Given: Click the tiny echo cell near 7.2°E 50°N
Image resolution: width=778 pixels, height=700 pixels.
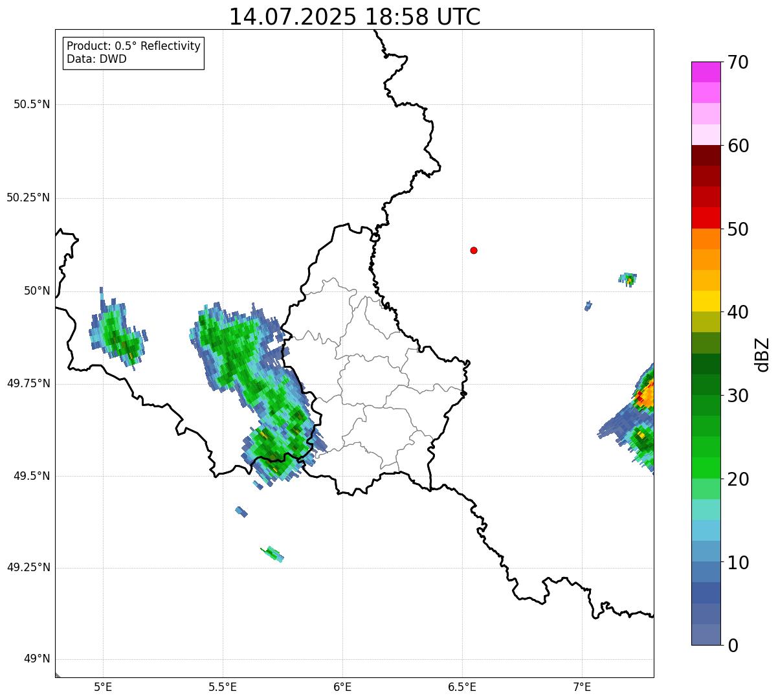Looking at the screenshot, I should 628,279.
